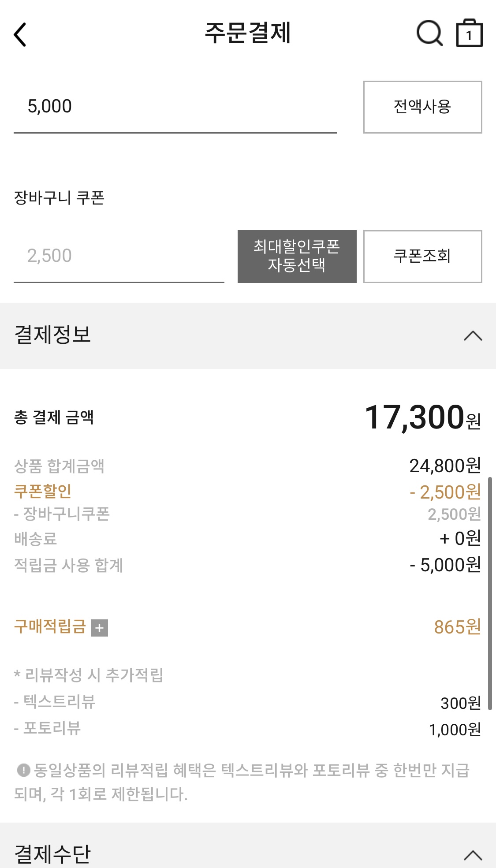Focus the 2,500 cart coupon field
This screenshot has width=496, height=868.
coord(119,256)
